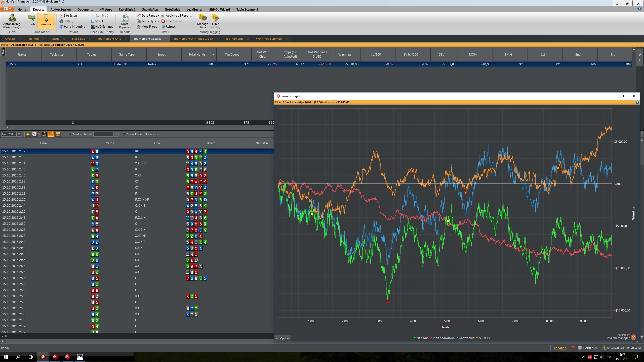Open the Hand Importing option
Image resolution: width=644 pixels, height=362 pixels.
[72, 27]
